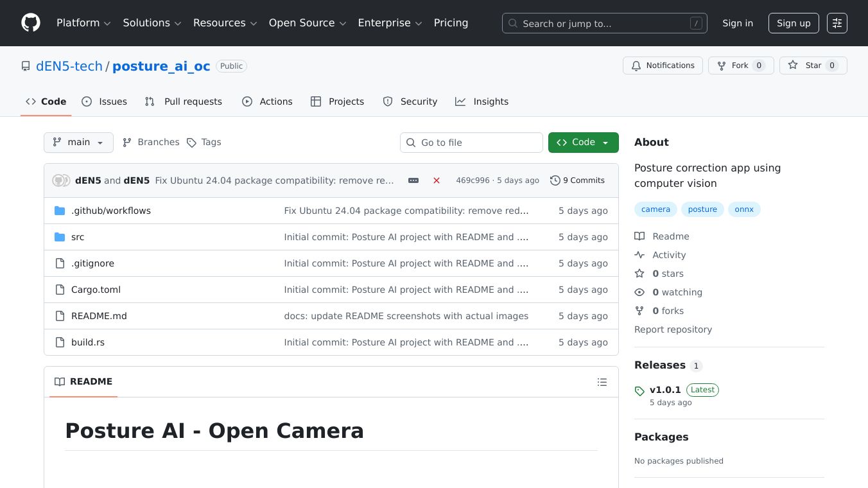The image size is (868, 488).
Task: Open the accessibility settings icon in header
Action: coord(837,23)
